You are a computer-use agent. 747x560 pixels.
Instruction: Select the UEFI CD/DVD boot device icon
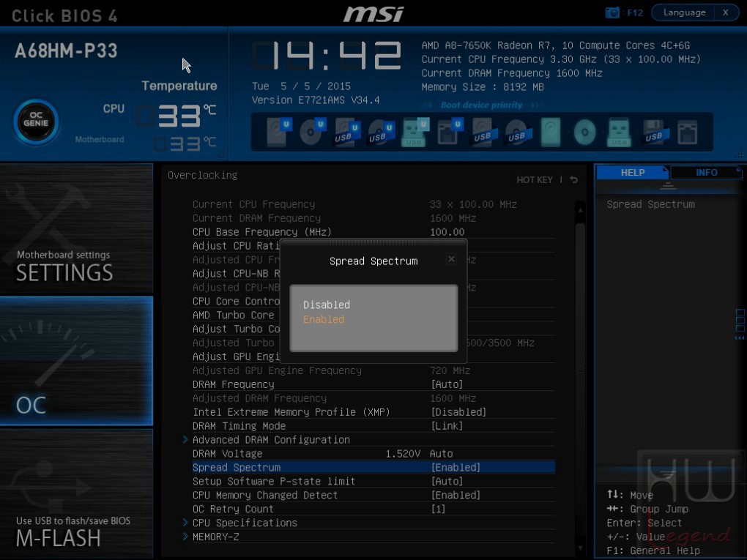[313, 132]
